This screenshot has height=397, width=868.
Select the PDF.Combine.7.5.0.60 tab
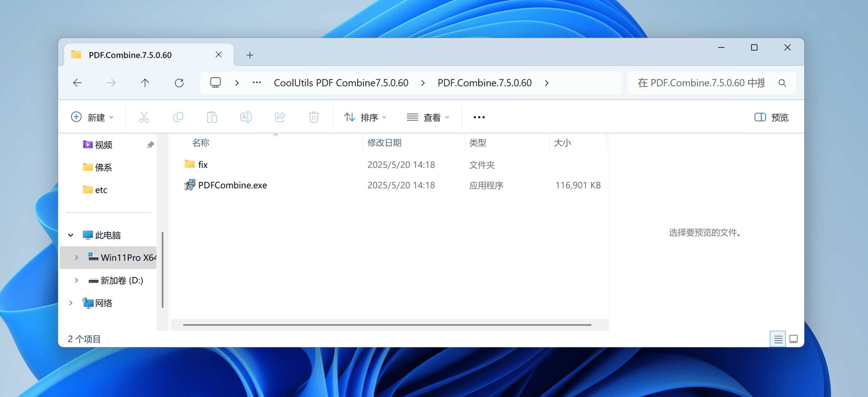point(130,55)
